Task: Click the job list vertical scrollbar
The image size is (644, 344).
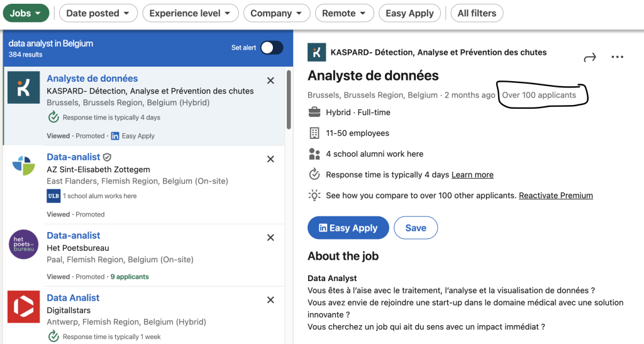Action: [289, 100]
